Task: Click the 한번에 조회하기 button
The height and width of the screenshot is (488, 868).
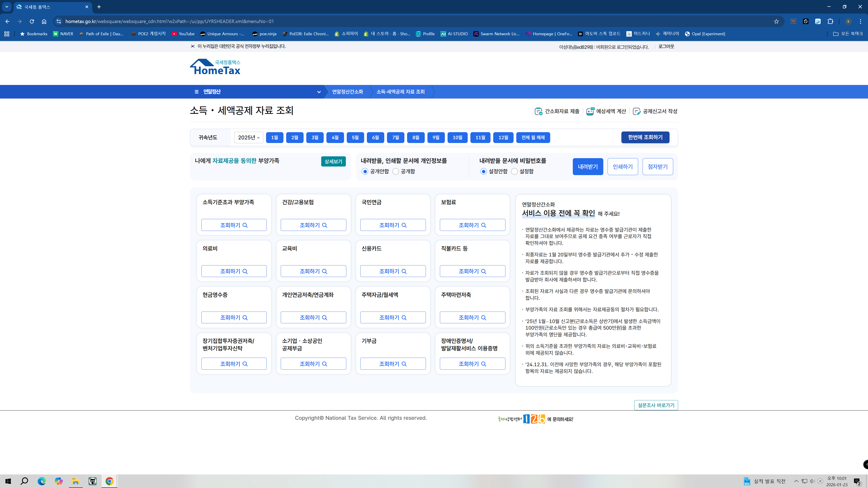Action: (x=645, y=137)
